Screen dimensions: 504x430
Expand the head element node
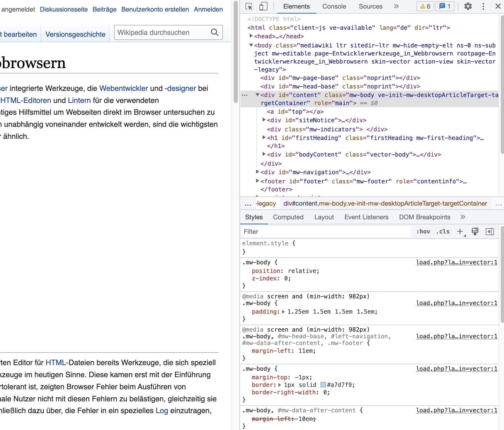pyautogui.click(x=251, y=36)
